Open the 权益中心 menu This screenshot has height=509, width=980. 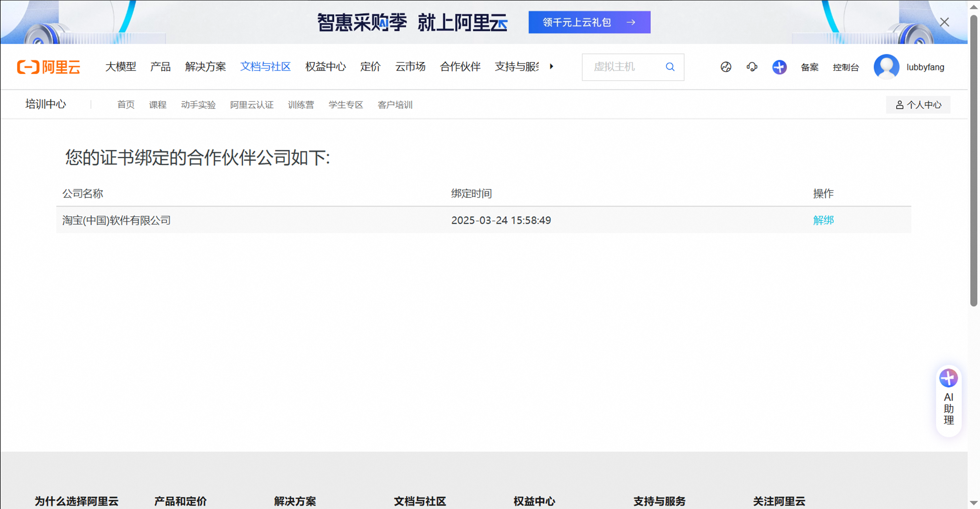click(x=325, y=67)
